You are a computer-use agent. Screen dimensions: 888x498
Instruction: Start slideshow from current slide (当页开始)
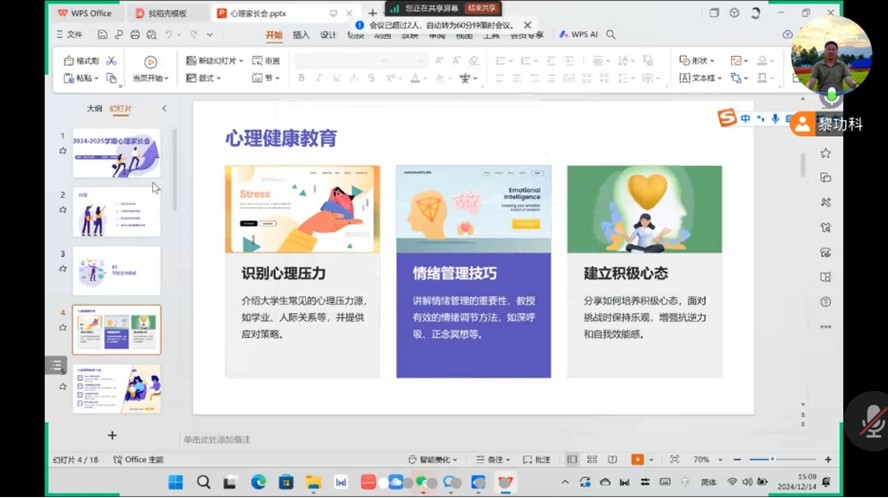coord(150,69)
